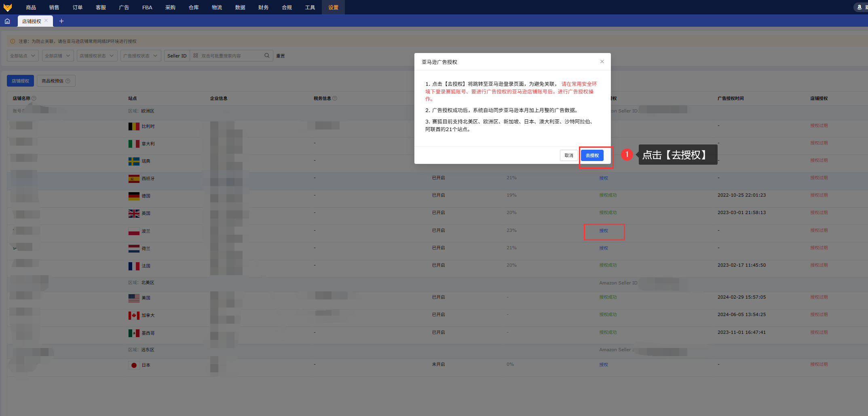Click the Seller ID search input field
868x416 pixels.
(x=231, y=56)
